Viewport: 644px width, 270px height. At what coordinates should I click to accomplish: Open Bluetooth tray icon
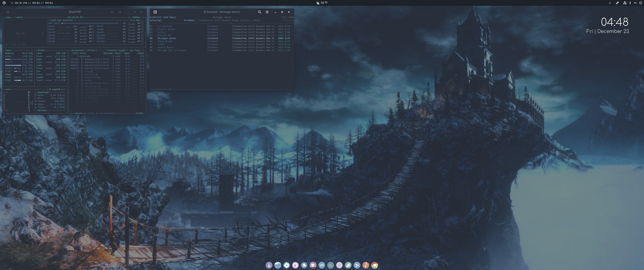click(630, 3)
